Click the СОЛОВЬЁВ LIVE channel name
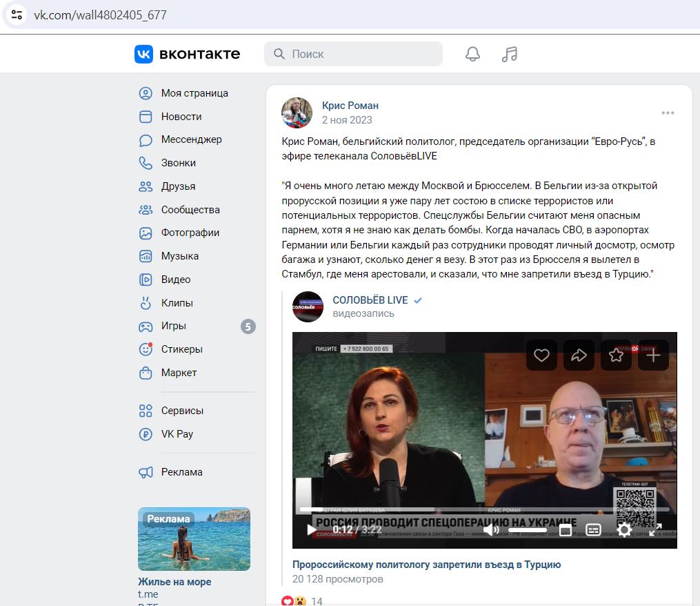The image size is (700, 606). [370, 300]
